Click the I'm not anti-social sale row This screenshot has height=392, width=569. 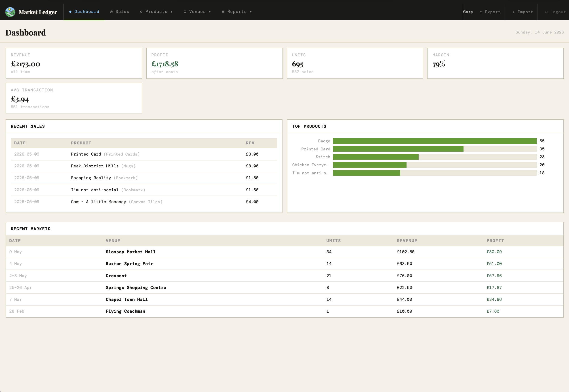[144, 190]
